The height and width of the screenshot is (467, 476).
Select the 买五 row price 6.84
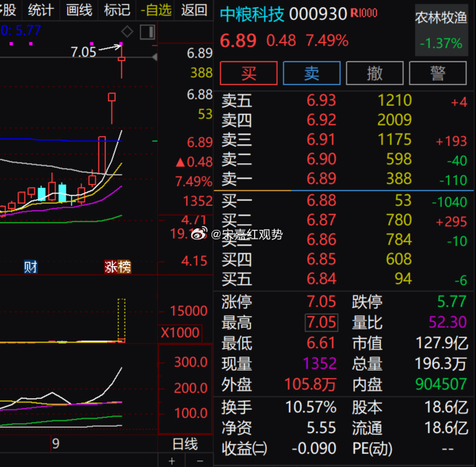(x=321, y=278)
